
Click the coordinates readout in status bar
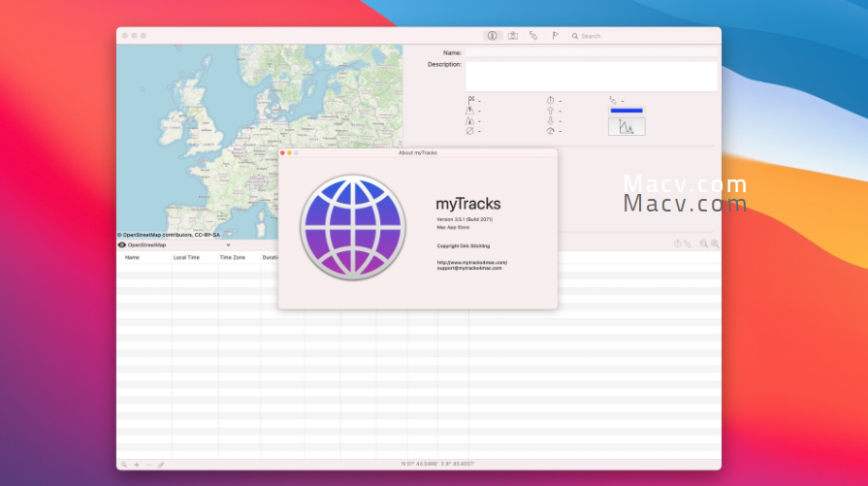(437, 464)
